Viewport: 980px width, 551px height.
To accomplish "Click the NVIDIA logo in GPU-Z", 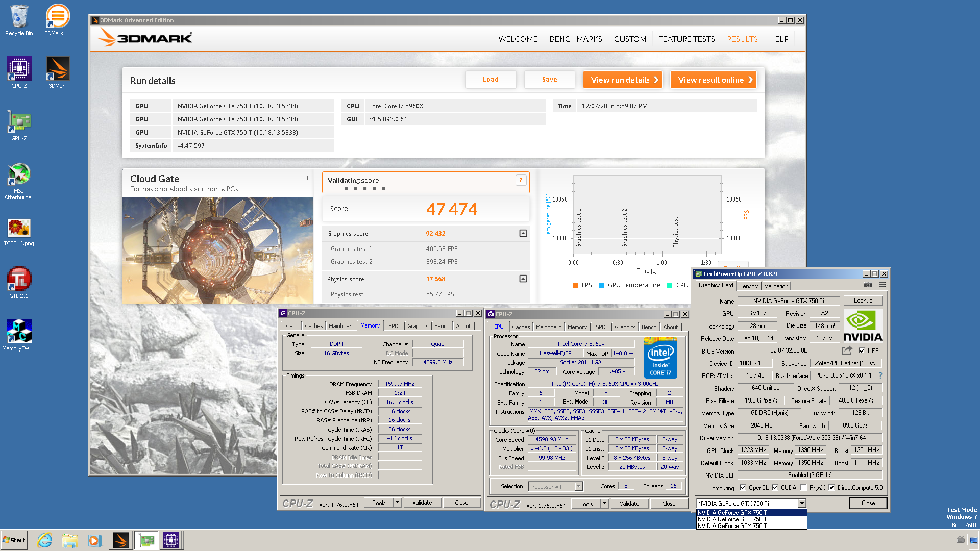I will point(863,326).
